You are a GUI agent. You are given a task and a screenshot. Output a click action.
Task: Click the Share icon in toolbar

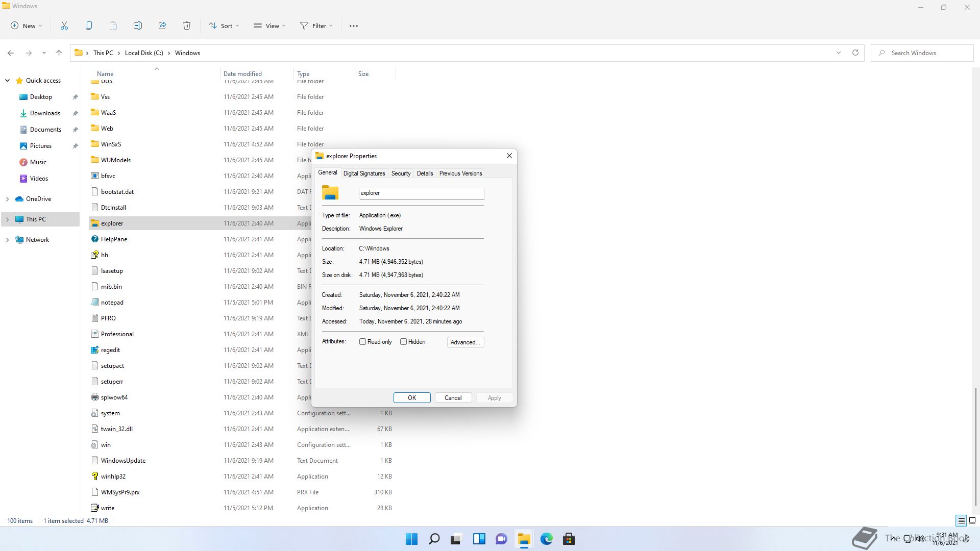tap(162, 26)
